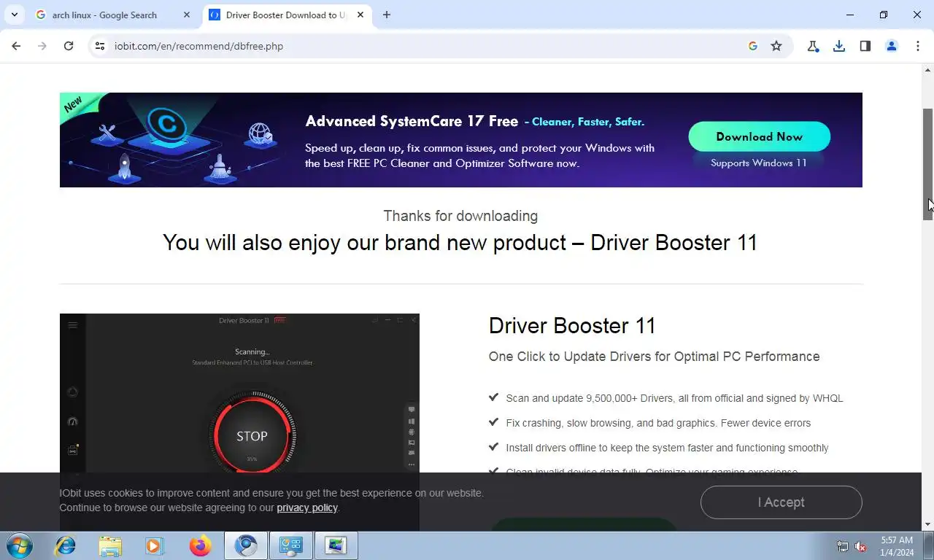Open Windows Media Player from taskbar
934x560 pixels.
(154, 545)
